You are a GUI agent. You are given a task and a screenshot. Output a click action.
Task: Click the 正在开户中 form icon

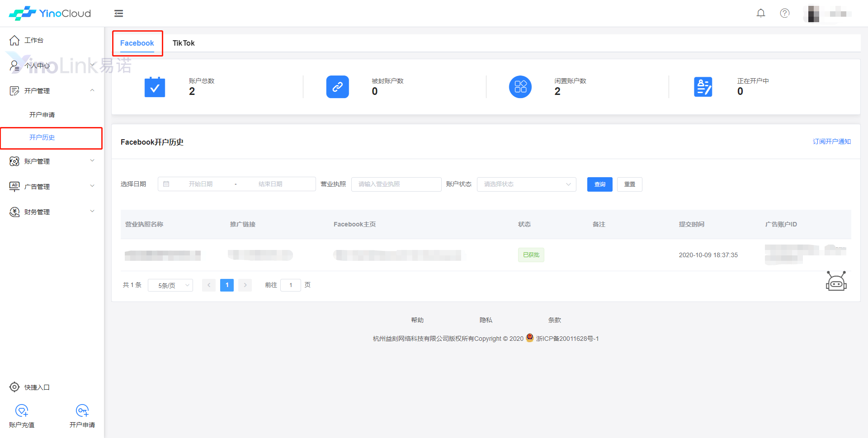click(x=703, y=87)
